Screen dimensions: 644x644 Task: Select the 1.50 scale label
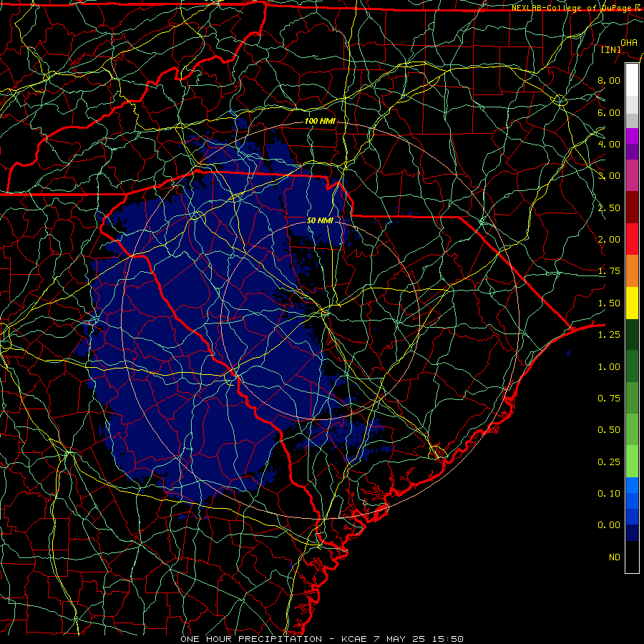pyautogui.click(x=609, y=303)
